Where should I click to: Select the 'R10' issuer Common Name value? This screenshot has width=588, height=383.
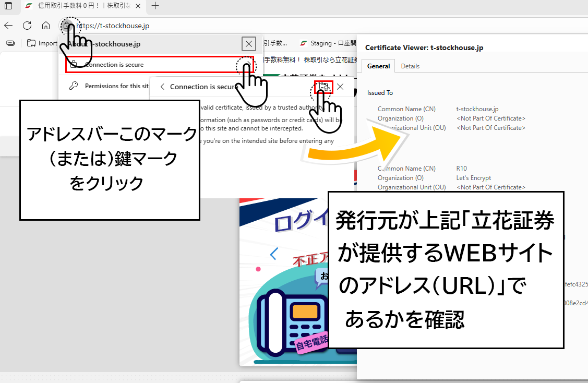(462, 169)
